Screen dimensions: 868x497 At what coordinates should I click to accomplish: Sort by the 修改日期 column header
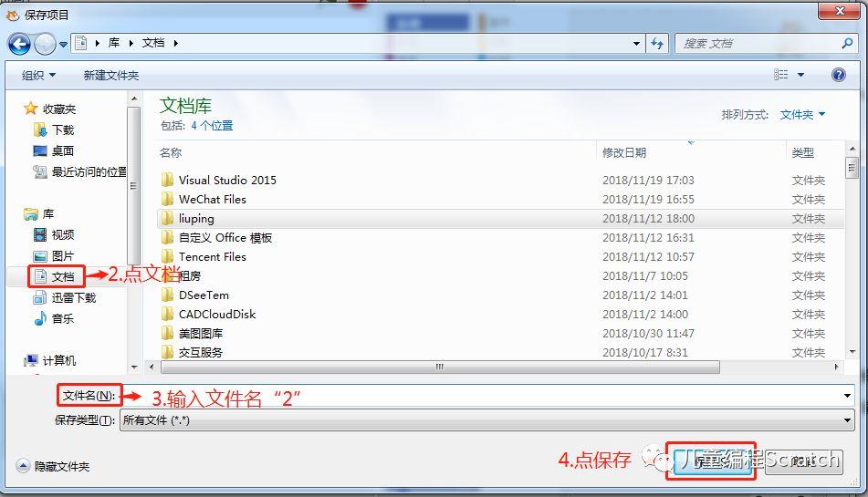624,152
